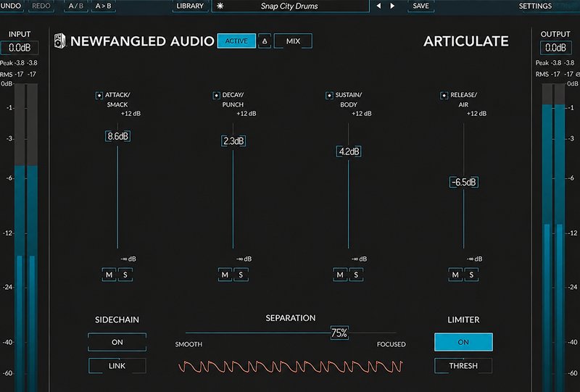
Task: Click the A/B compare button
Action: point(76,6)
